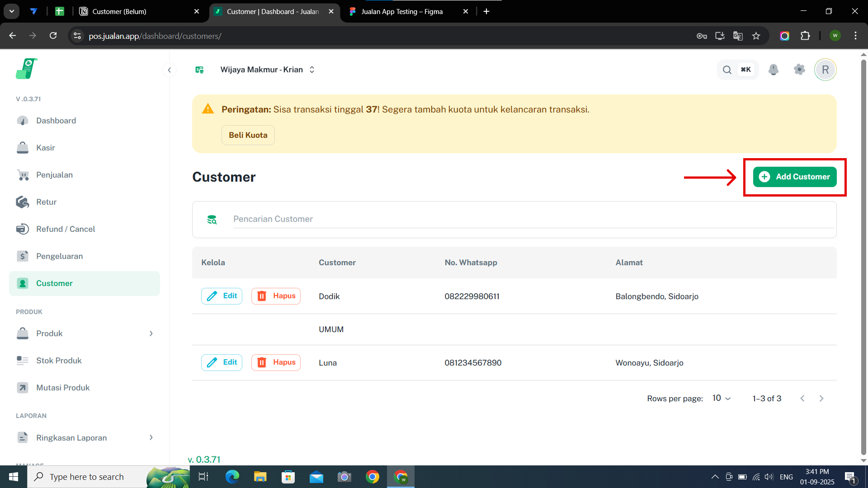Click the notification bell icon
This screenshot has width=868, height=488.
click(x=774, y=70)
